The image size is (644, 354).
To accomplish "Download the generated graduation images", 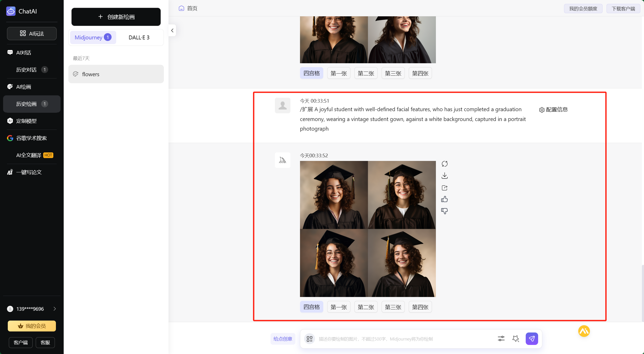I will 444,176.
